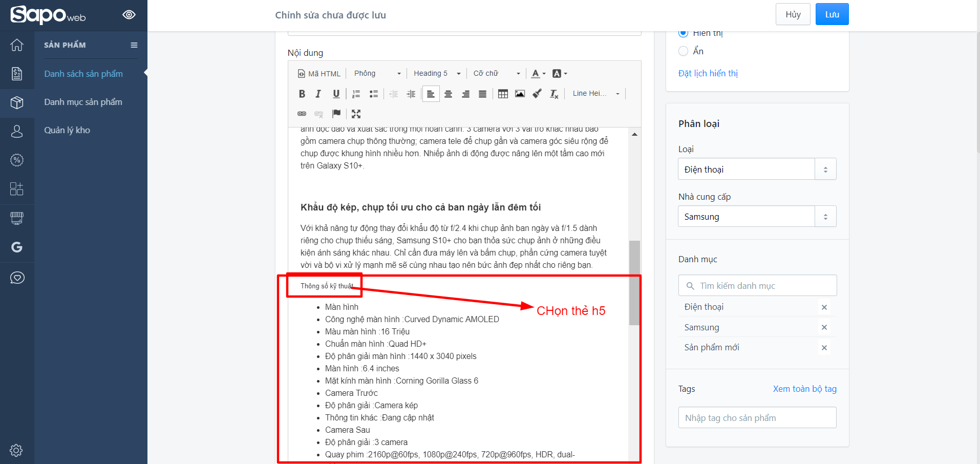Open the Xem toàn bộ tag link

(805, 389)
